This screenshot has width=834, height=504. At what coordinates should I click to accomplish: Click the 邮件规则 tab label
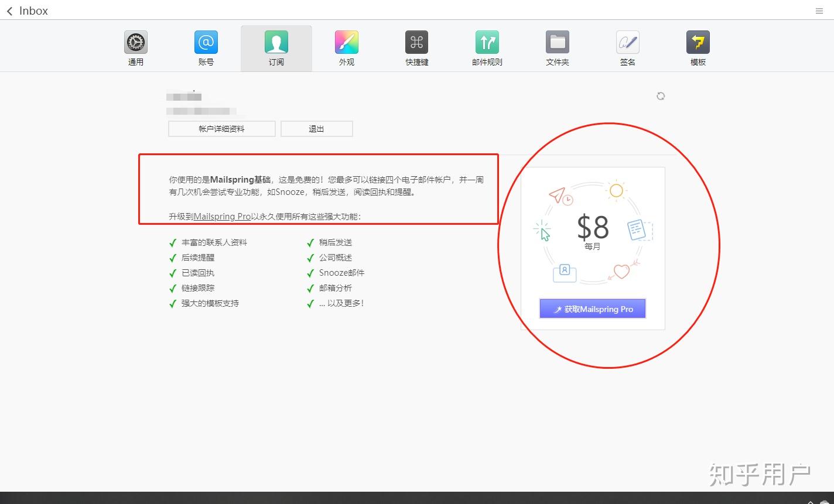point(487,62)
